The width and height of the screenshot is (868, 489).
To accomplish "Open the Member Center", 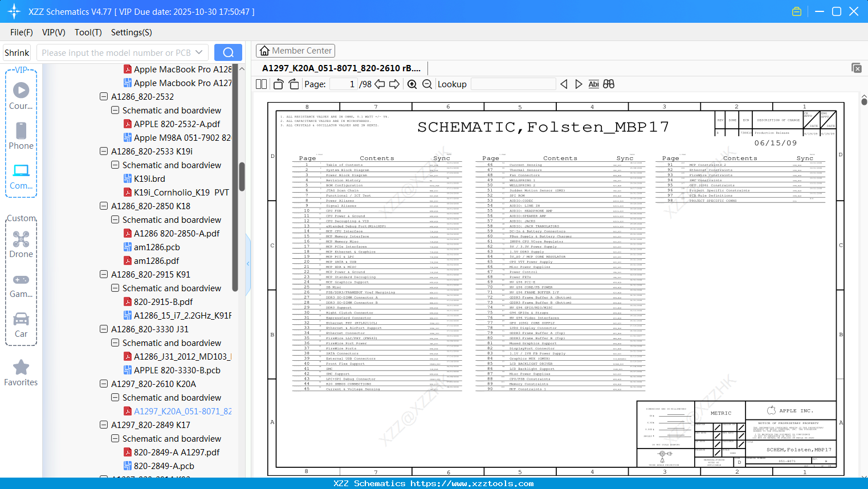I will tap(295, 51).
